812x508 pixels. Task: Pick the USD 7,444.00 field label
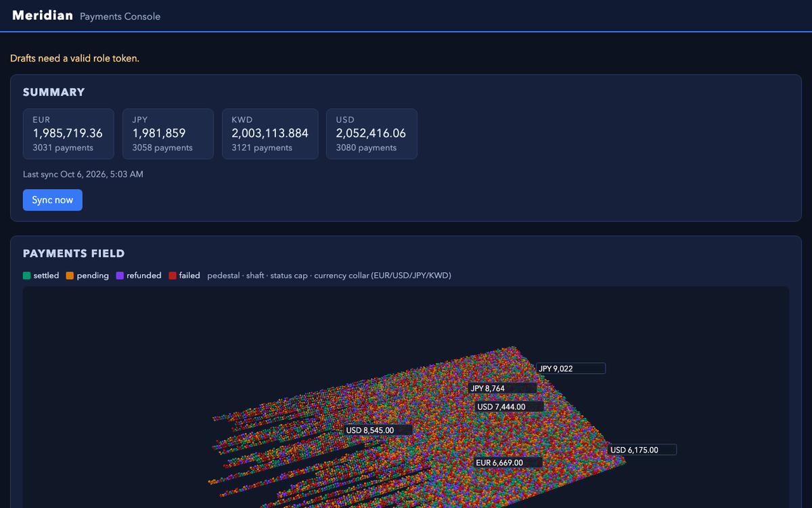[510, 407]
